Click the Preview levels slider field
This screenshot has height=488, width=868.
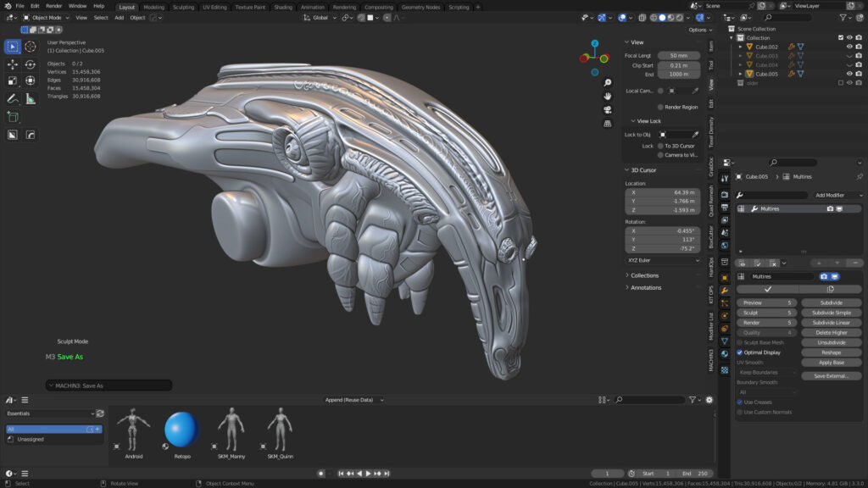click(x=766, y=302)
